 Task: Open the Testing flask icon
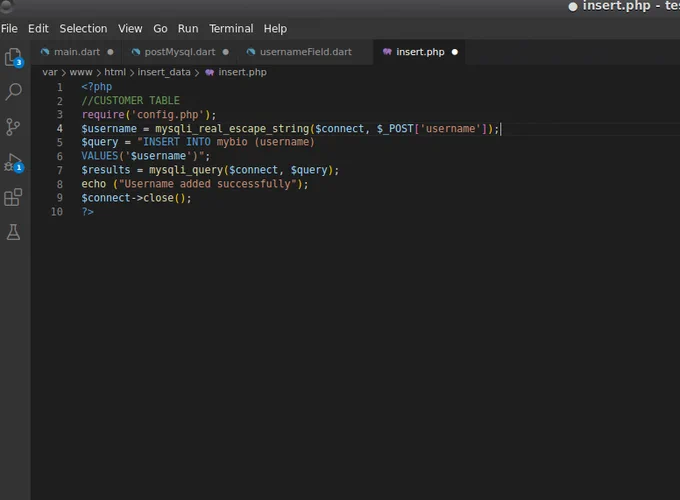(x=13, y=232)
